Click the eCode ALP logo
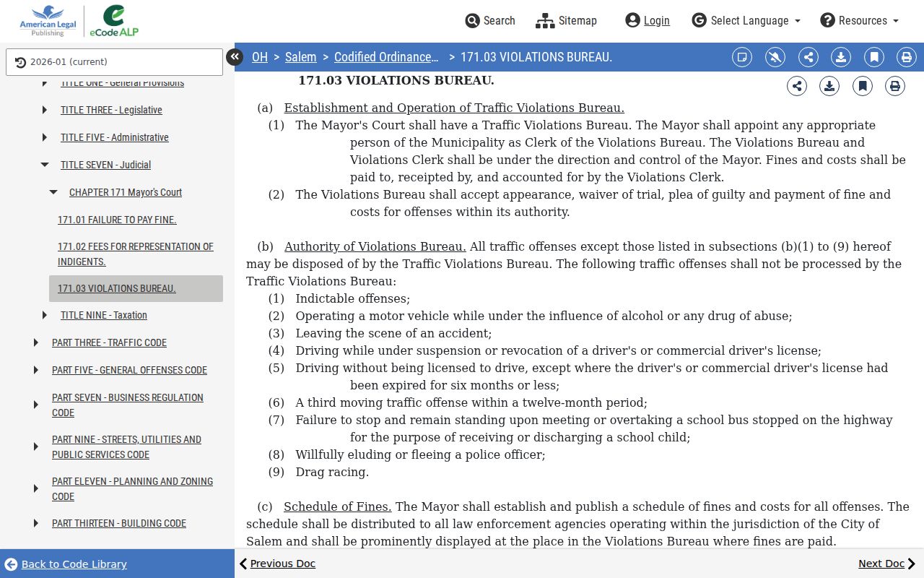The image size is (924, 578). (x=114, y=21)
